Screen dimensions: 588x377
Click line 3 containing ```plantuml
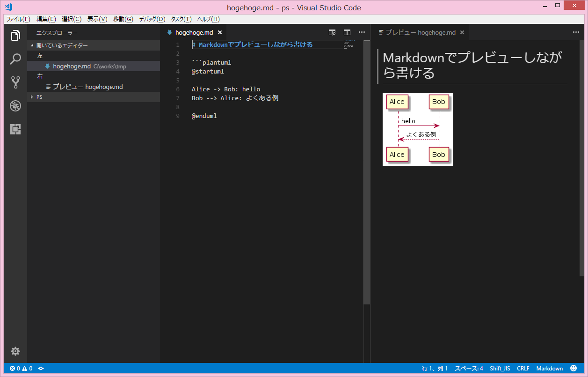(x=211, y=63)
